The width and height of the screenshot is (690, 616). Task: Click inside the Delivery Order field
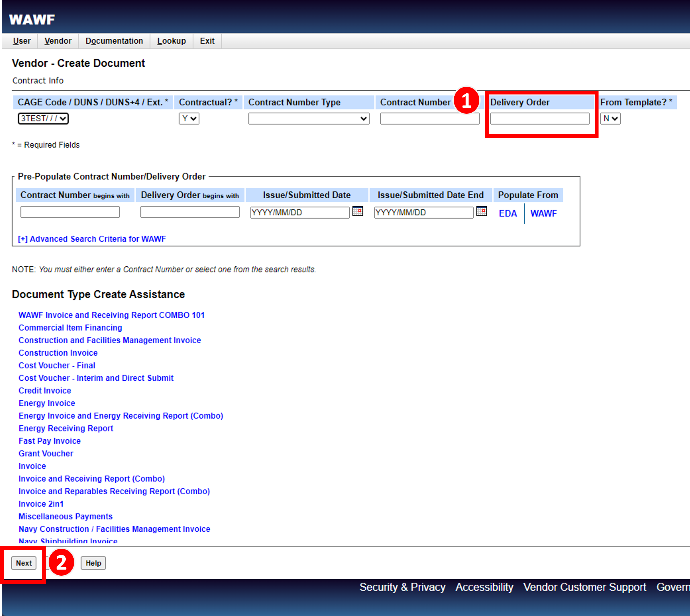click(540, 119)
